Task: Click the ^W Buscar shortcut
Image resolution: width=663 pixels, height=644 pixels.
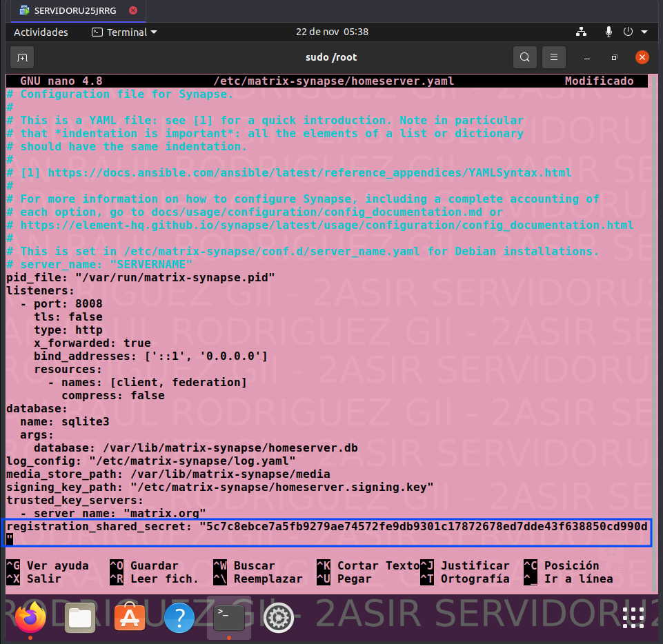Action: [244, 566]
